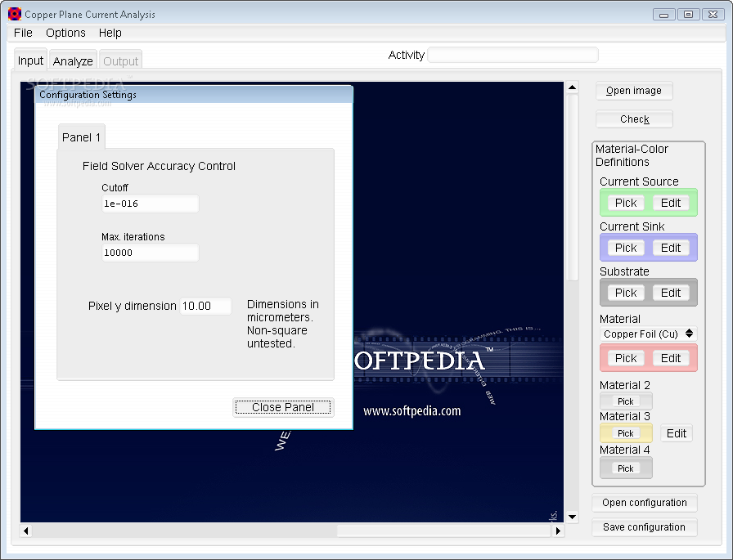Screen dimensions: 733x560
Task: Click the vertical scrollbar up arrow
Action: pos(572,87)
